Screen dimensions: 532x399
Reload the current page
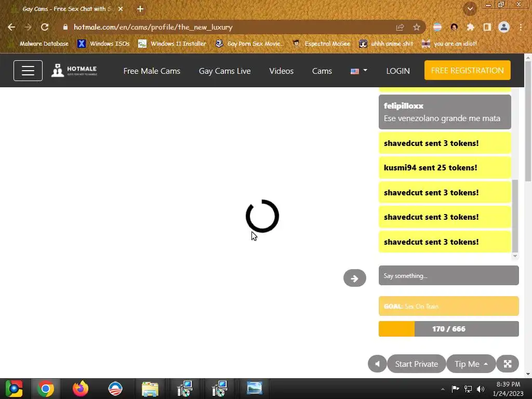click(x=45, y=27)
